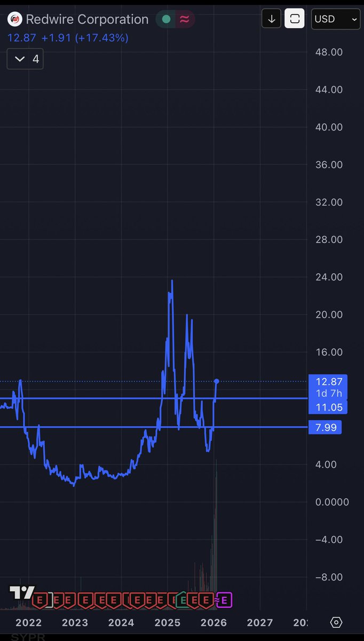Click the rounded square frame button

294,19
